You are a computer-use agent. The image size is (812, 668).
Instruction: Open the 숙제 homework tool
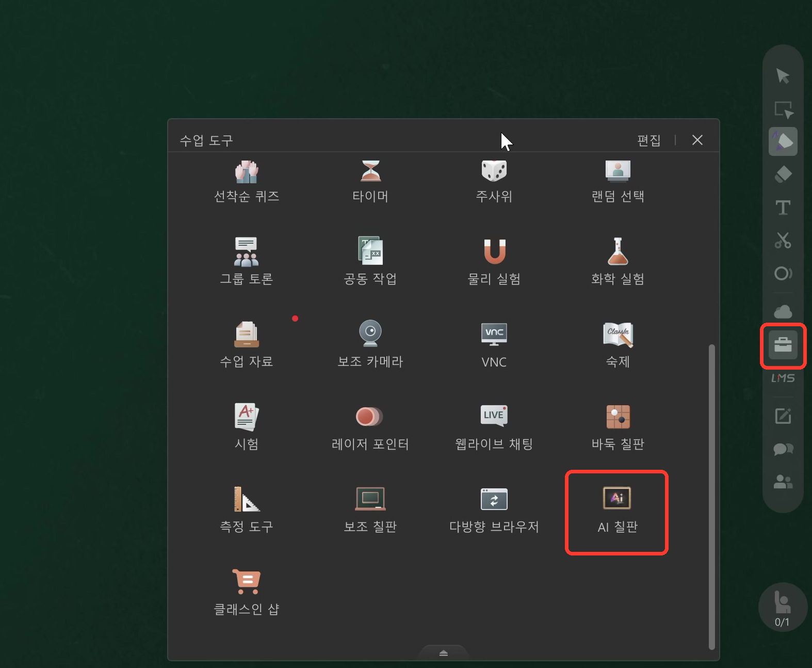tap(618, 344)
